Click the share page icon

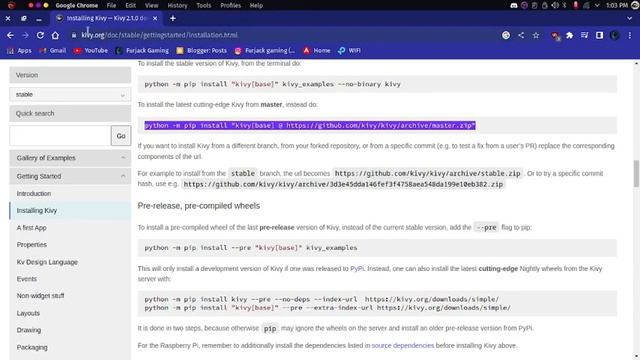pos(521,36)
